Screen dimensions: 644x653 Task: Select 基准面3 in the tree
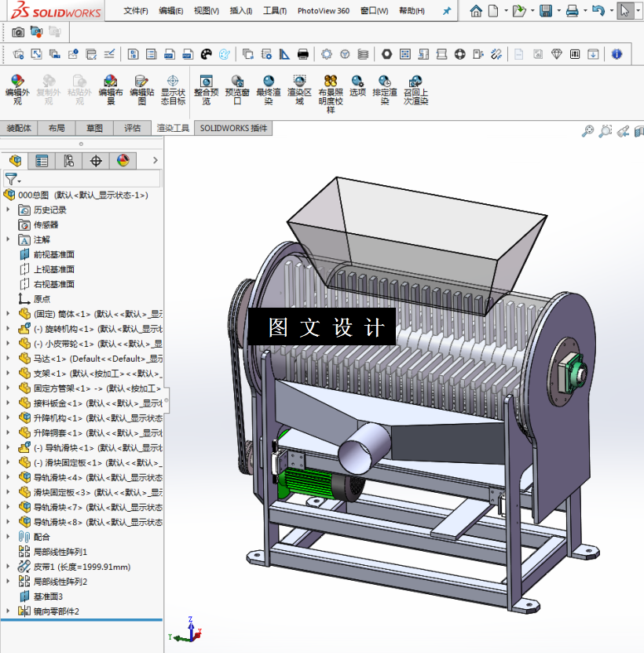48,596
